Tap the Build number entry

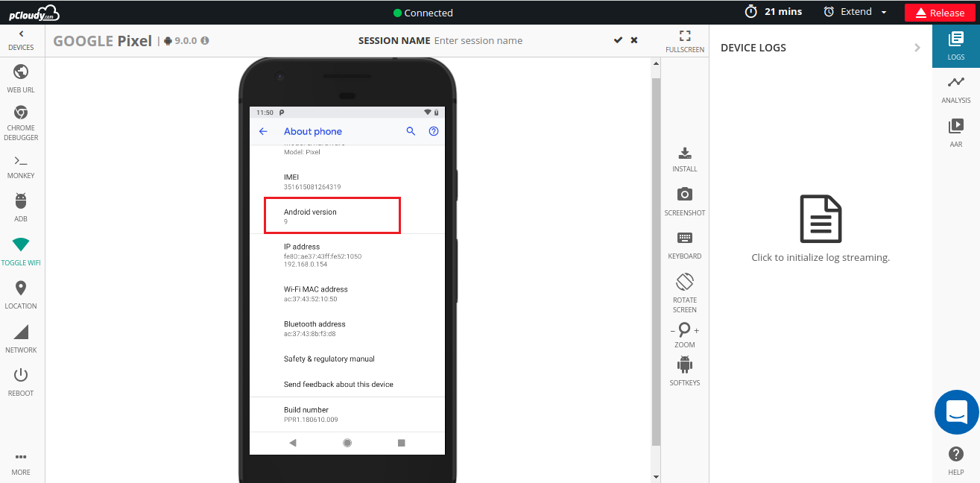point(347,414)
